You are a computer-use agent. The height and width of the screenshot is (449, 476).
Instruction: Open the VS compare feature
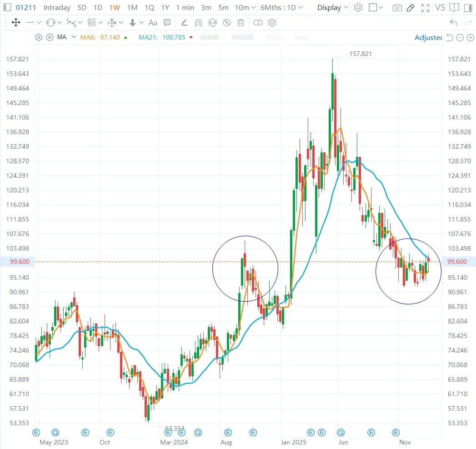(440, 8)
